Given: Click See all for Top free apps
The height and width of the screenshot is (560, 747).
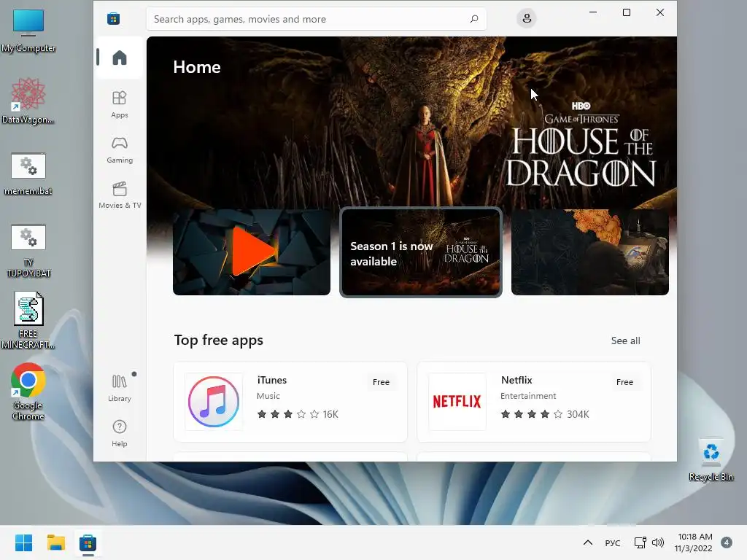Looking at the screenshot, I should click(625, 341).
